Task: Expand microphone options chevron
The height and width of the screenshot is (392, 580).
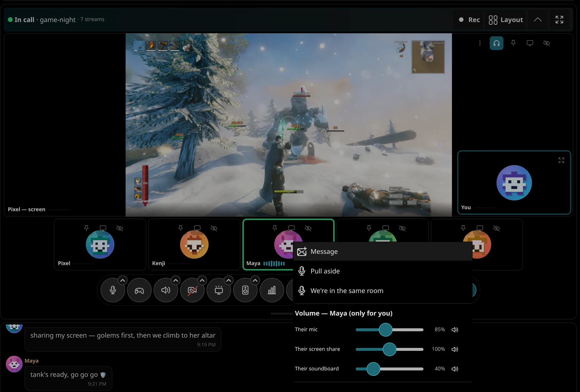Action: (122, 280)
